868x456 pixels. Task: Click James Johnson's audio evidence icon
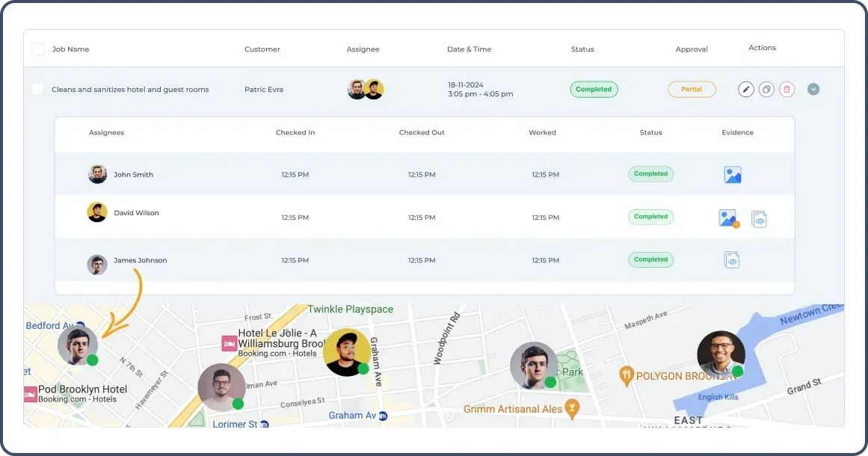pyautogui.click(x=731, y=259)
